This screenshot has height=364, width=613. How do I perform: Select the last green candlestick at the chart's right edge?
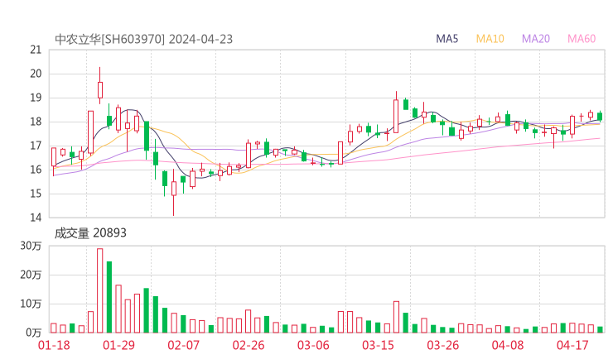point(600,117)
